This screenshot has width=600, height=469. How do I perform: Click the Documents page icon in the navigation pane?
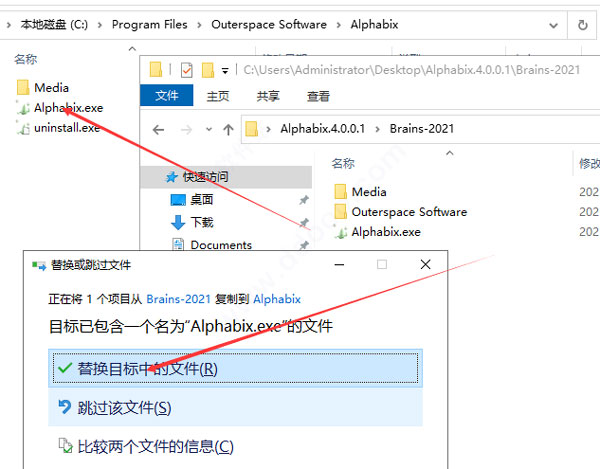[178, 244]
